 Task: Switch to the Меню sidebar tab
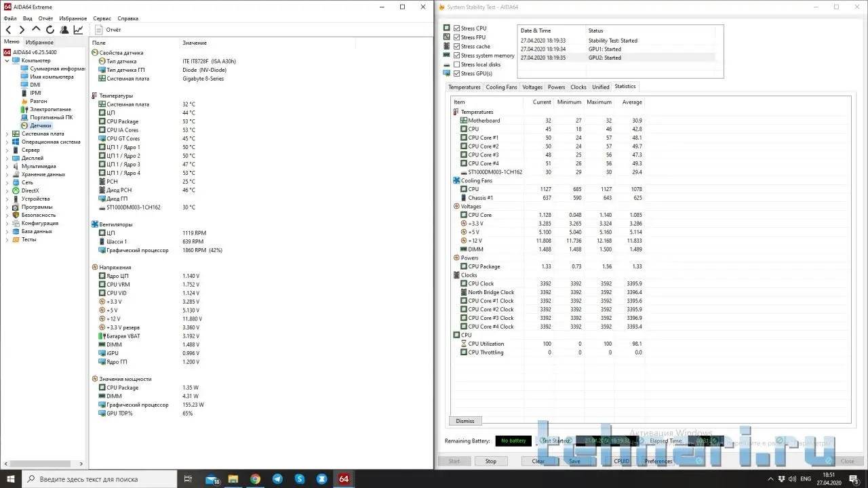[x=12, y=42]
